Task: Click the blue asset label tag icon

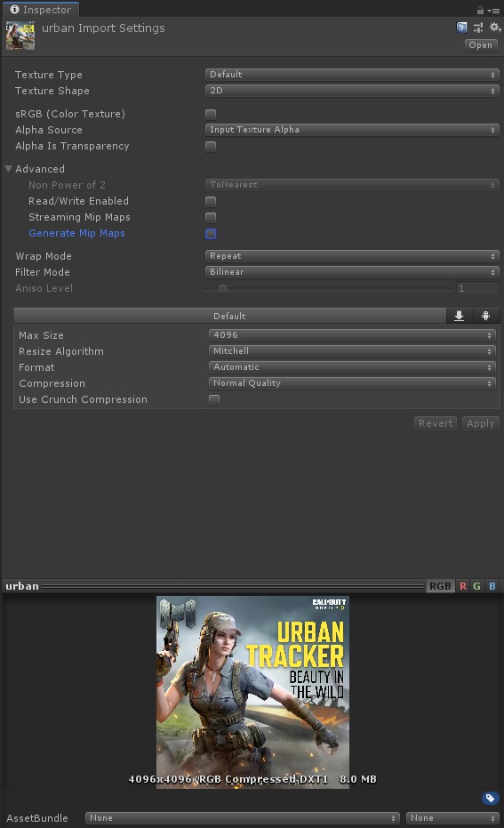Action: [x=490, y=798]
